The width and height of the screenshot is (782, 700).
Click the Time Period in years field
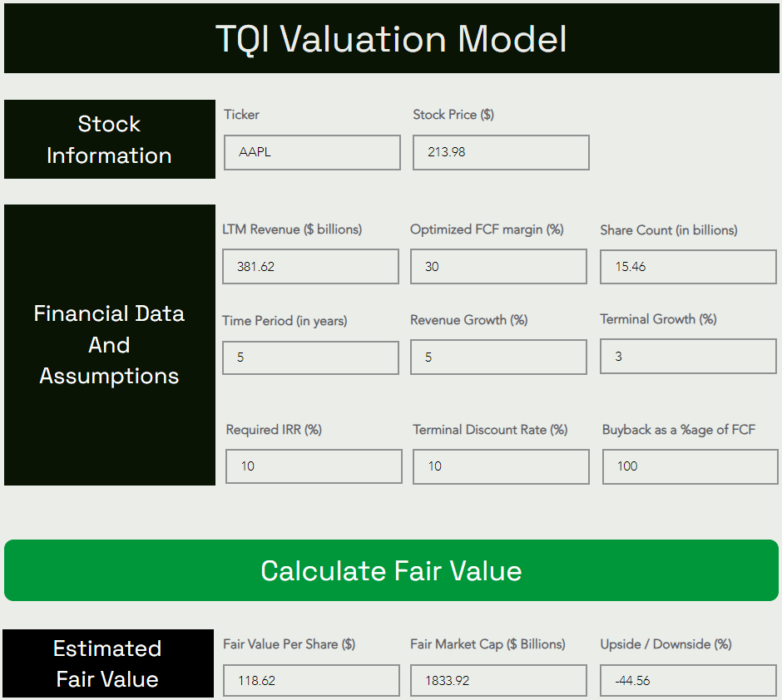click(310, 357)
